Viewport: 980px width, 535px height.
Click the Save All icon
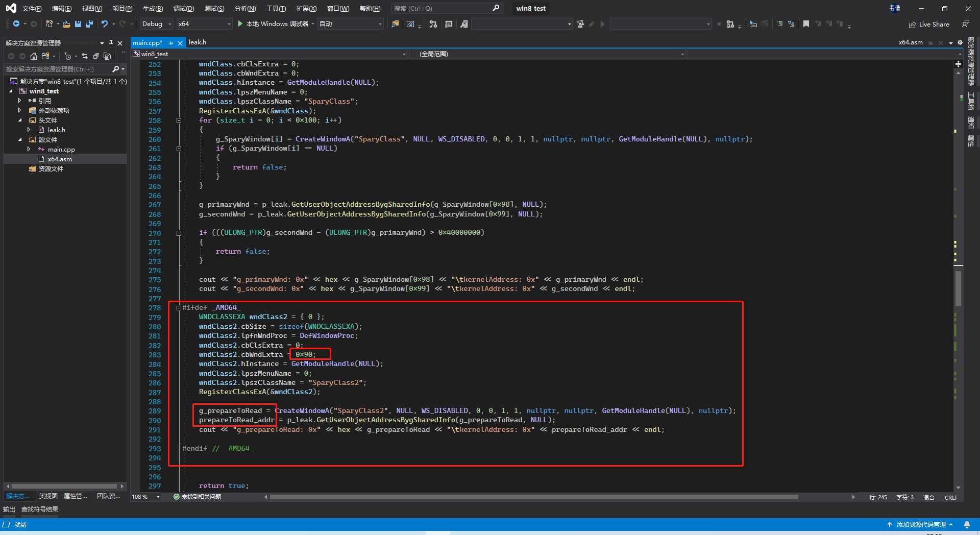(x=89, y=24)
